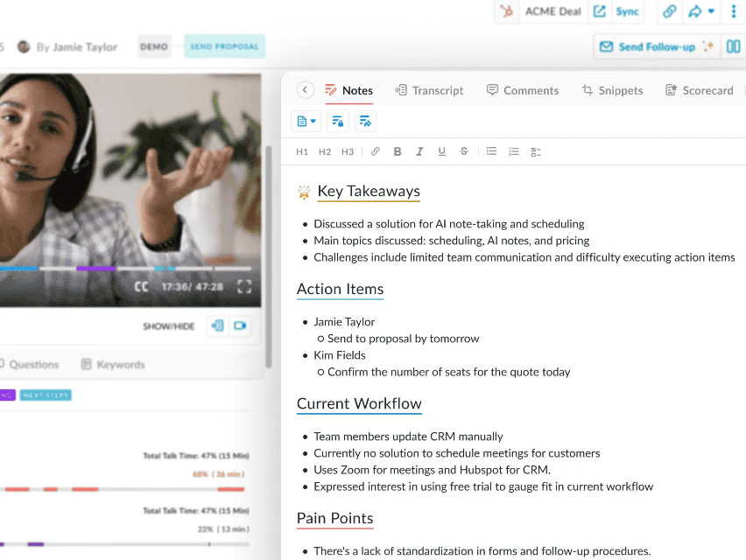Toggle the split layout columns icon
This screenshot has width=746, height=560.
click(x=733, y=46)
